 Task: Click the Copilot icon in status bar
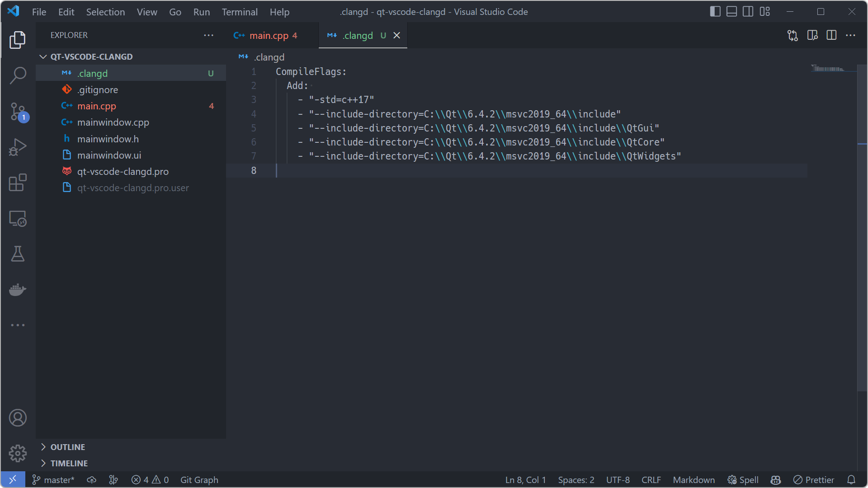(775, 480)
